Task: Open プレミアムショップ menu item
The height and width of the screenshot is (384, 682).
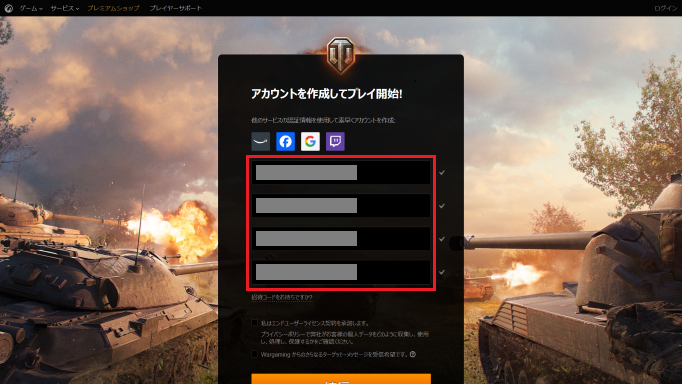Action: point(114,8)
